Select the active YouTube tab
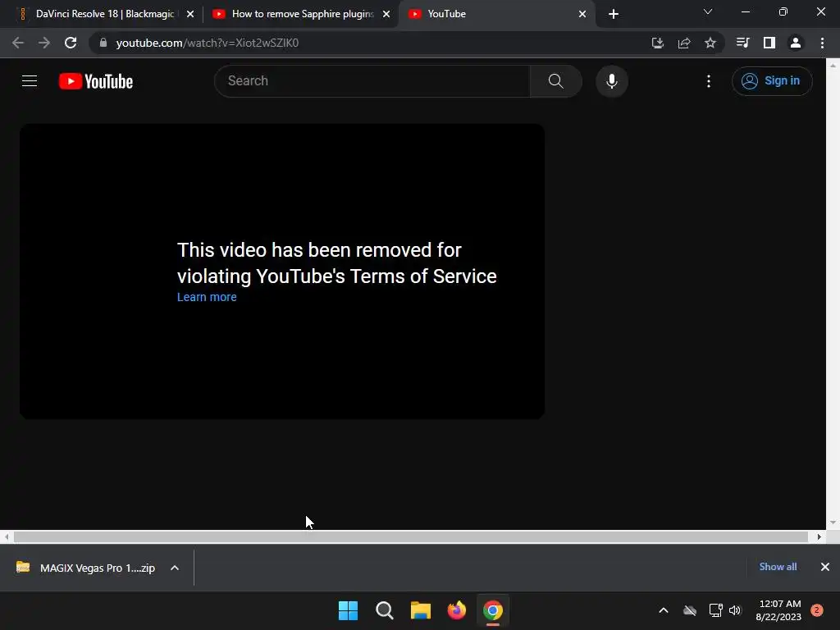The width and height of the screenshot is (840, 630). click(x=495, y=14)
